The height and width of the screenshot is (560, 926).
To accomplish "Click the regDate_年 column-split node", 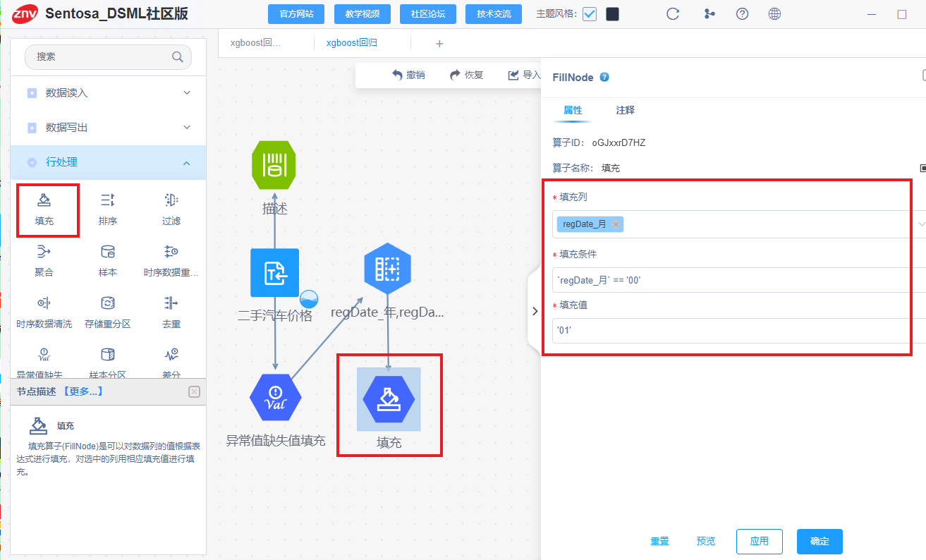I will [x=388, y=268].
